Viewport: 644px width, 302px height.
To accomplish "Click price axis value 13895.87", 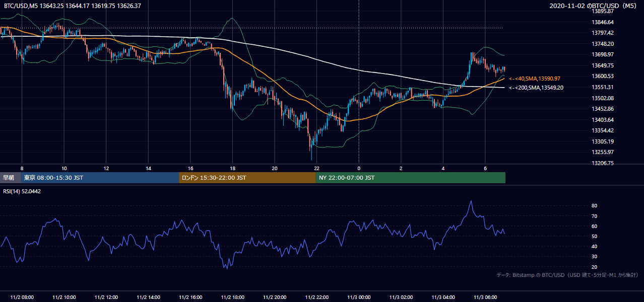I will click(603, 11).
